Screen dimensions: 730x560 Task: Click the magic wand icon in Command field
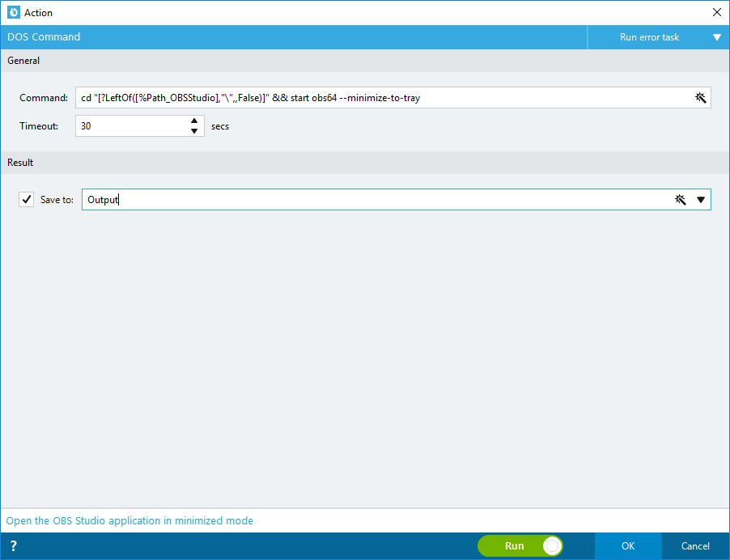click(x=700, y=98)
